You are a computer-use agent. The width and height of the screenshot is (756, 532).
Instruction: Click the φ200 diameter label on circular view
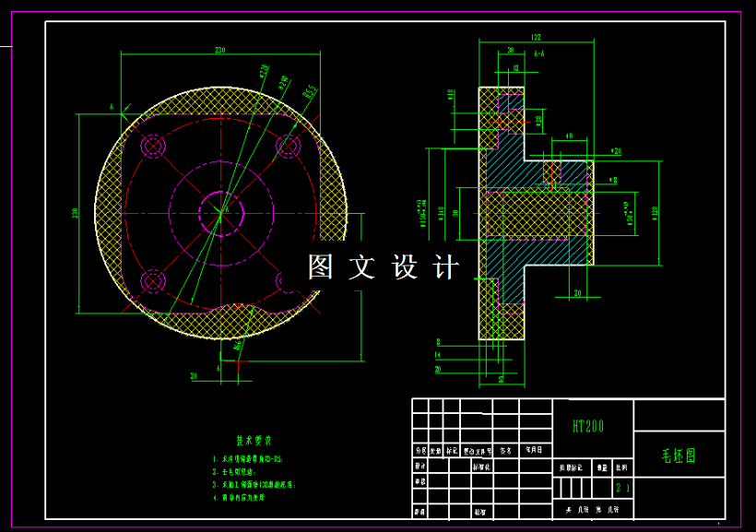coord(284,82)
